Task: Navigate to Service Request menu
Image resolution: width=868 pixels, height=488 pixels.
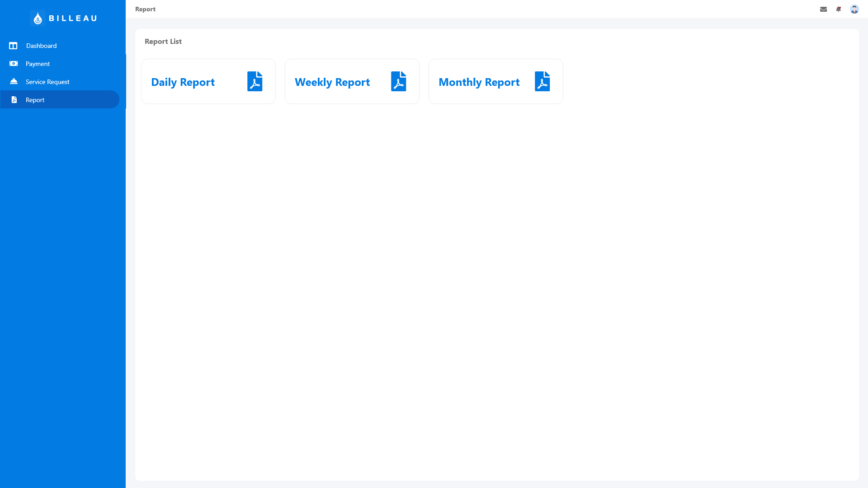Action: point(47,82)
